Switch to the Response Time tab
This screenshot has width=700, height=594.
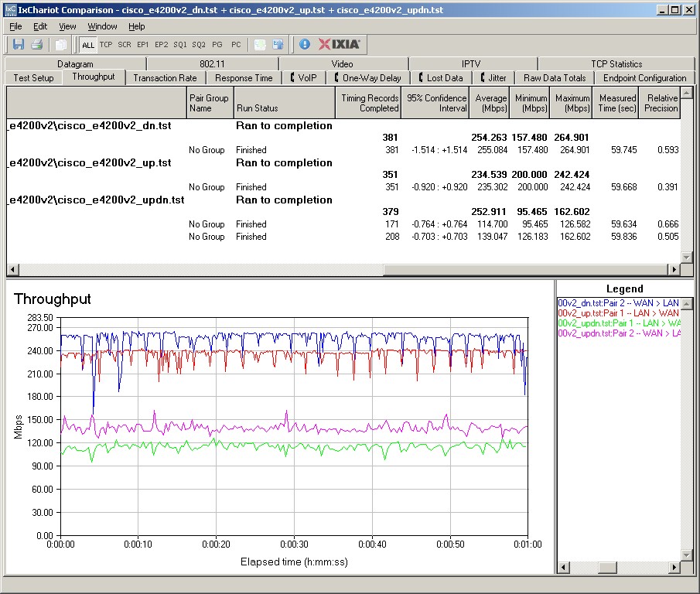(244, 77)
